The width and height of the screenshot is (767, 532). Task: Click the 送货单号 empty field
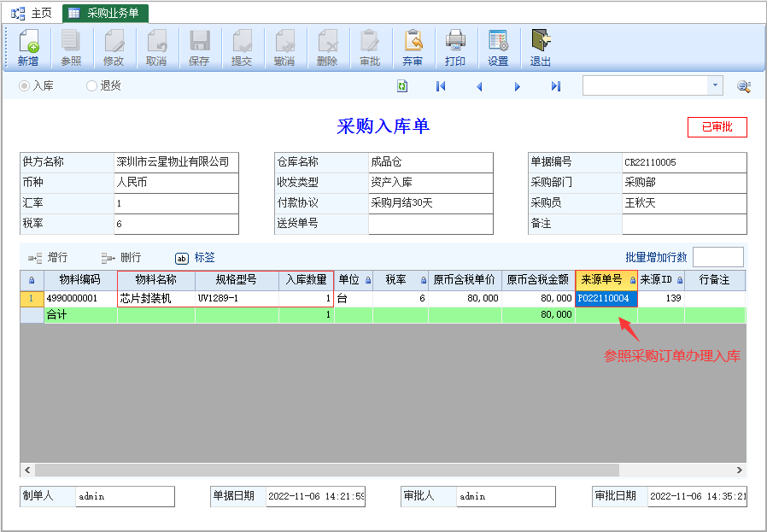(x=430, y=224)
